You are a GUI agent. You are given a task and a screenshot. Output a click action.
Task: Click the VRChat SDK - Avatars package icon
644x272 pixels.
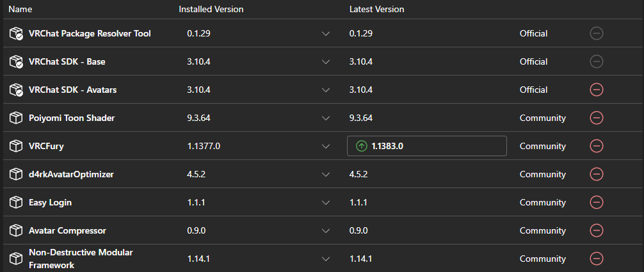click(16, 90)
